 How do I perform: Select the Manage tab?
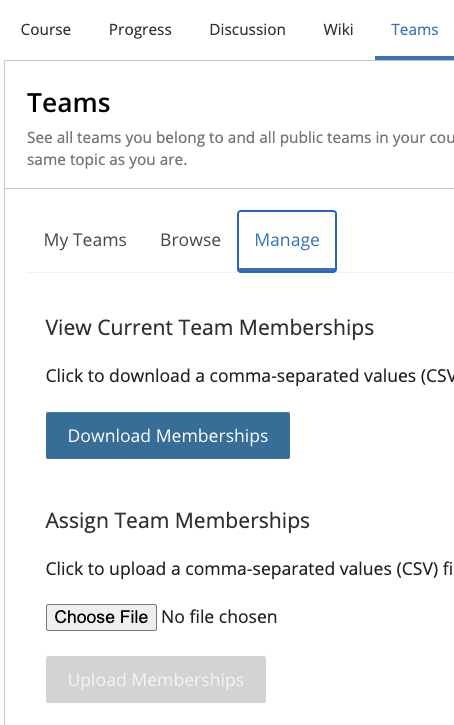click(x=287, y=241)
